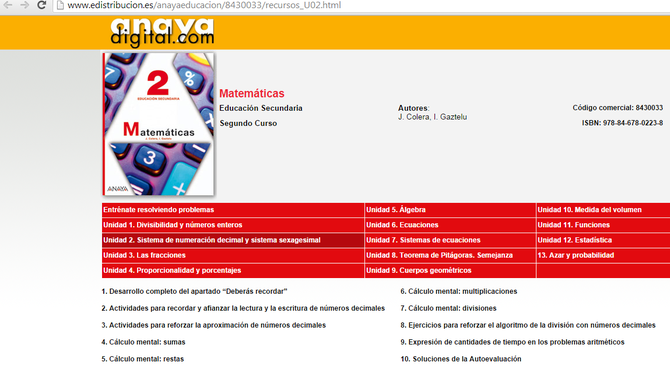Click the browser back arrow

7,5
